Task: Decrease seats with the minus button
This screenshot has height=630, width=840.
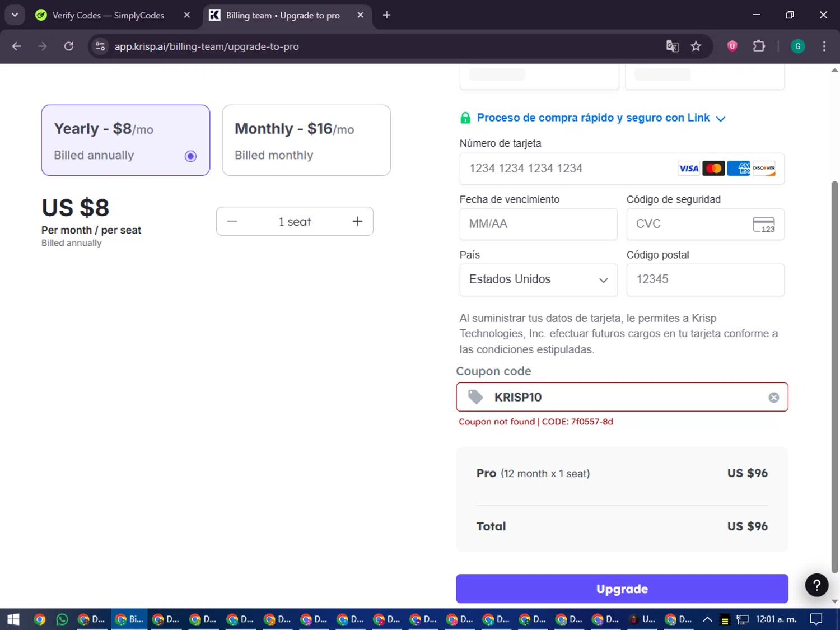Action: click(232, 222)
